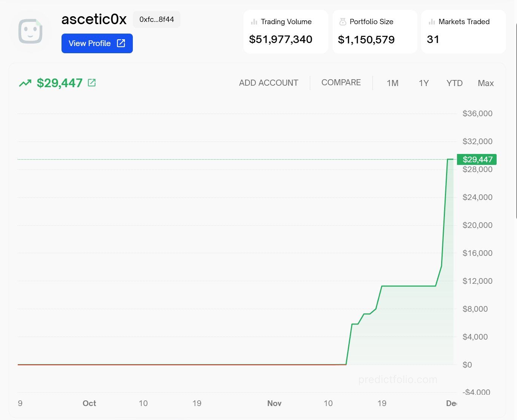Screen dimensions: 517x420
Task: Click the Trading Volume $51,977,340 card
Action: coord(286,32)
